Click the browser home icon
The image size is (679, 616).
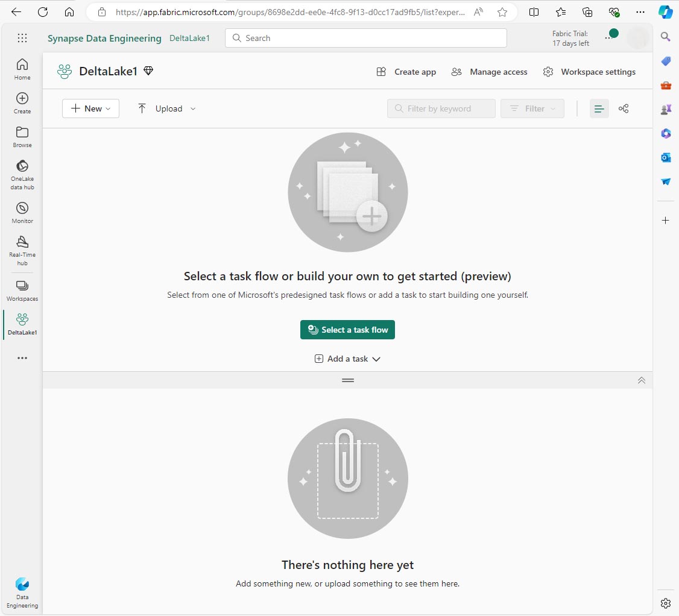[69, 11]
